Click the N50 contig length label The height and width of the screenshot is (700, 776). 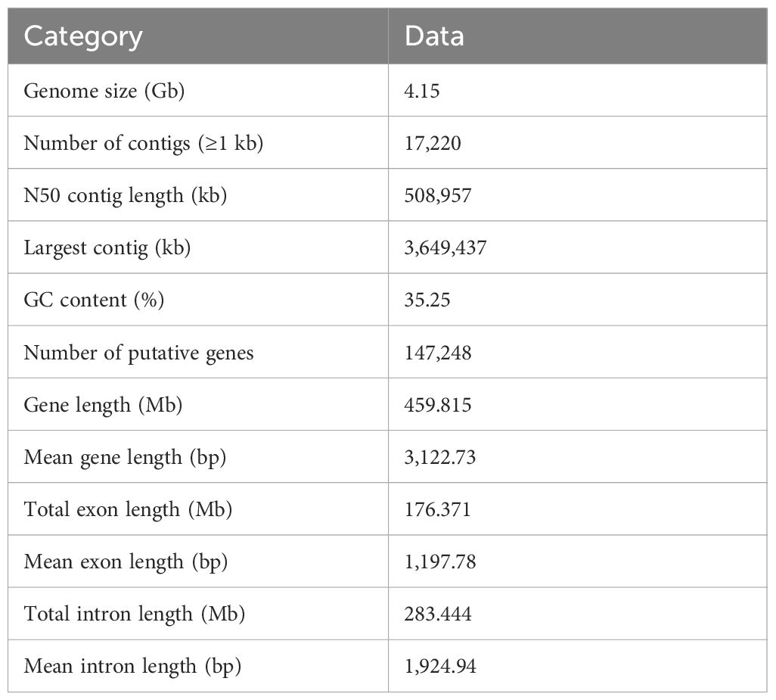point(126,195)
